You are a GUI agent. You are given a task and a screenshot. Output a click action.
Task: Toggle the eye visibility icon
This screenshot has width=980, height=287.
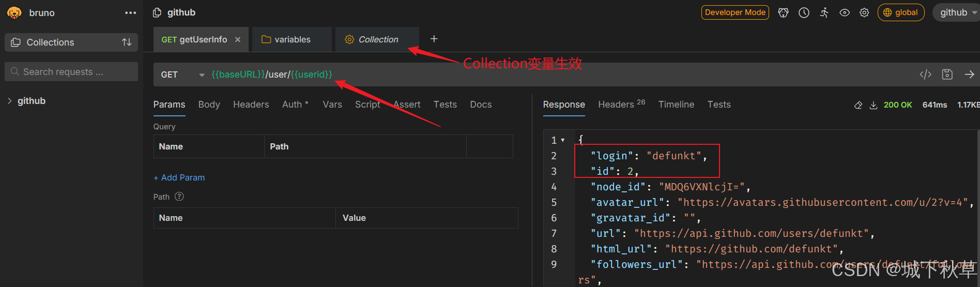(845, 13)
